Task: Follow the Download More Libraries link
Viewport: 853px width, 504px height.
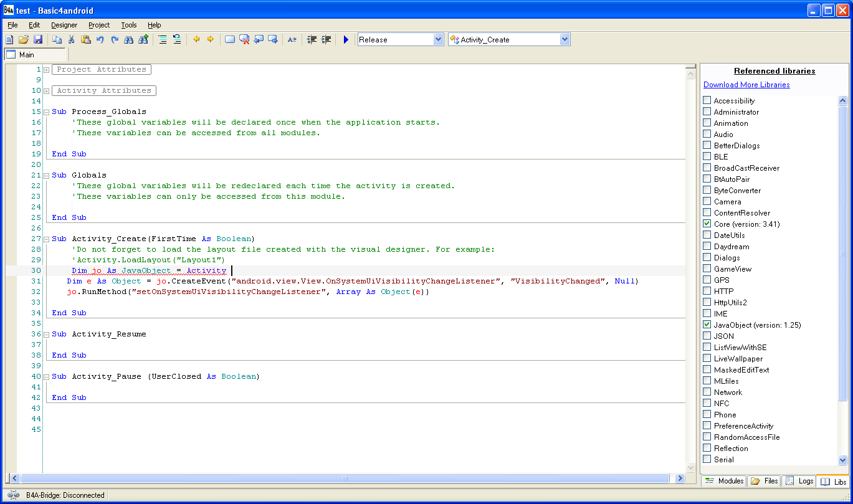Action: point(746,85)
